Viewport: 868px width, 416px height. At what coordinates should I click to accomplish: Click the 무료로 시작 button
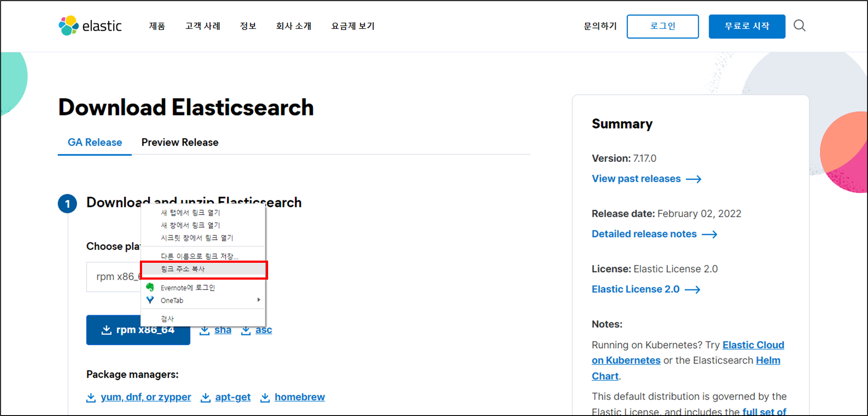tap(747, 26)
